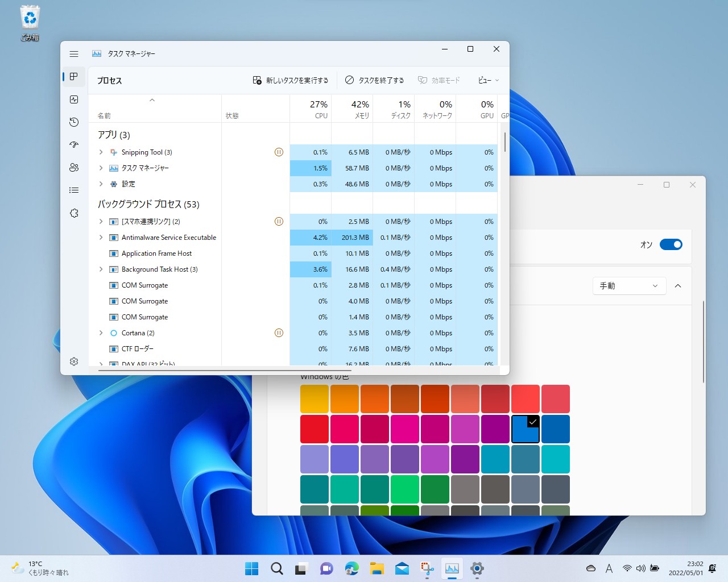Click the Settings window vertical scrollbar

704,341
